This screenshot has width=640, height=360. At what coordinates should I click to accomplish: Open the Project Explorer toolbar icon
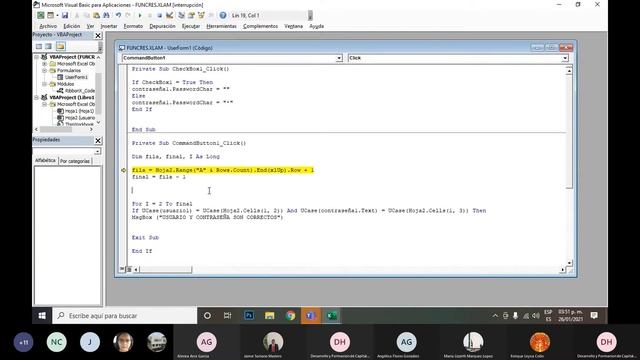(x=182, y=16)
